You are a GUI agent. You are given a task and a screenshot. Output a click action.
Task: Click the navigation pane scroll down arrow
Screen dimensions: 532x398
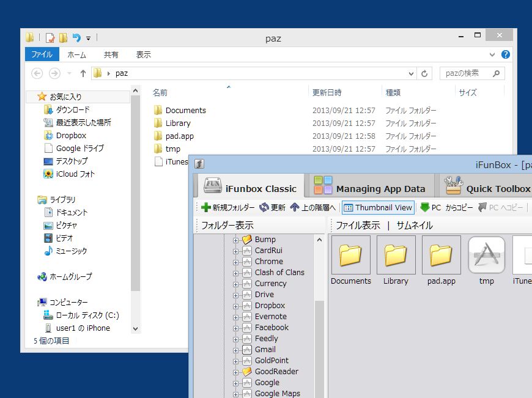(x=135, y=328)
